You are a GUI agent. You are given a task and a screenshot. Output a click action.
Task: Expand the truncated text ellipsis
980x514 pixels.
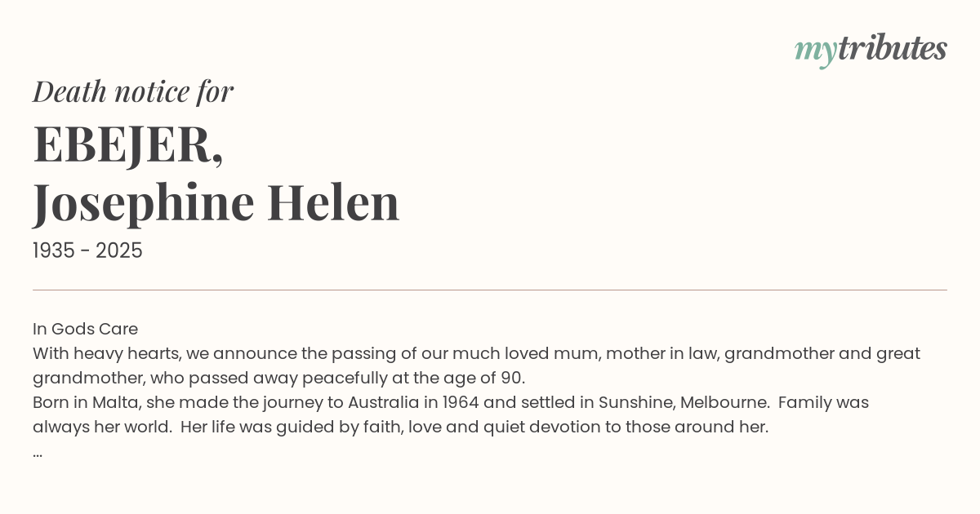point(38,453)
